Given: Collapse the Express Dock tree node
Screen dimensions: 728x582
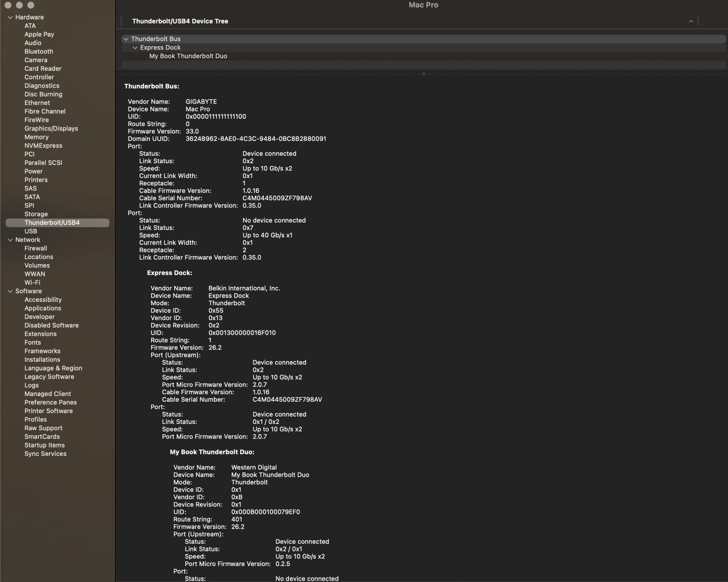Looking at the screenshot, I should click(x=135, y=48).
